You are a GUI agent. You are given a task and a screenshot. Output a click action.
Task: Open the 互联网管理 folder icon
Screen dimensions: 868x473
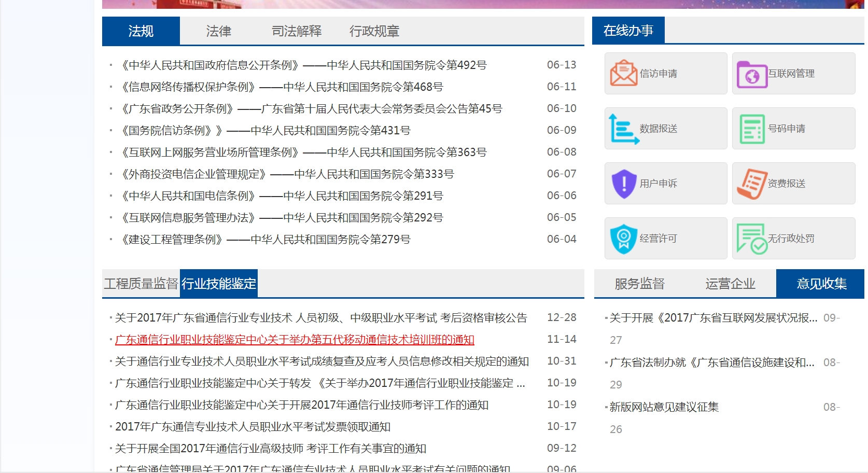tap(751, 74)
